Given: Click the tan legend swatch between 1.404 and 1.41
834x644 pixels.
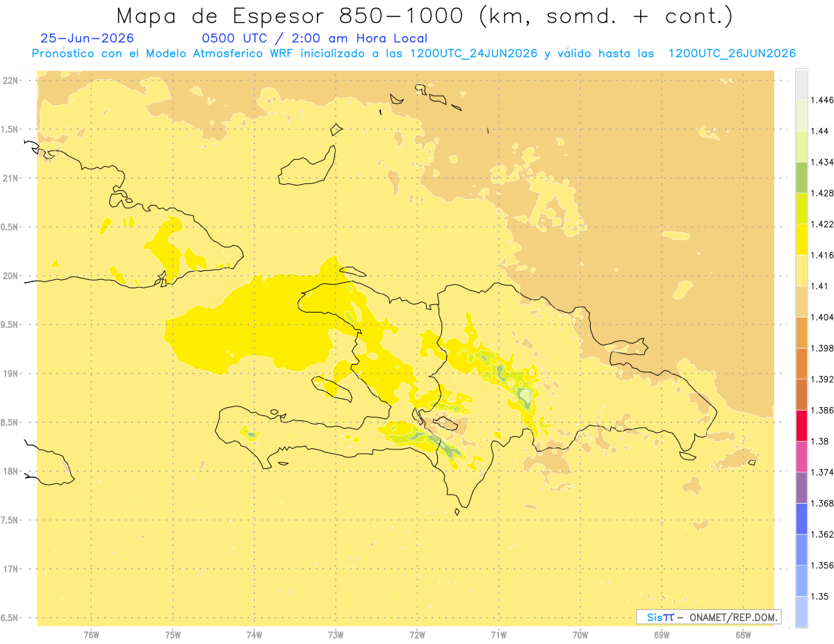Looking at the screenshot, I should click(x=801, y=302).
